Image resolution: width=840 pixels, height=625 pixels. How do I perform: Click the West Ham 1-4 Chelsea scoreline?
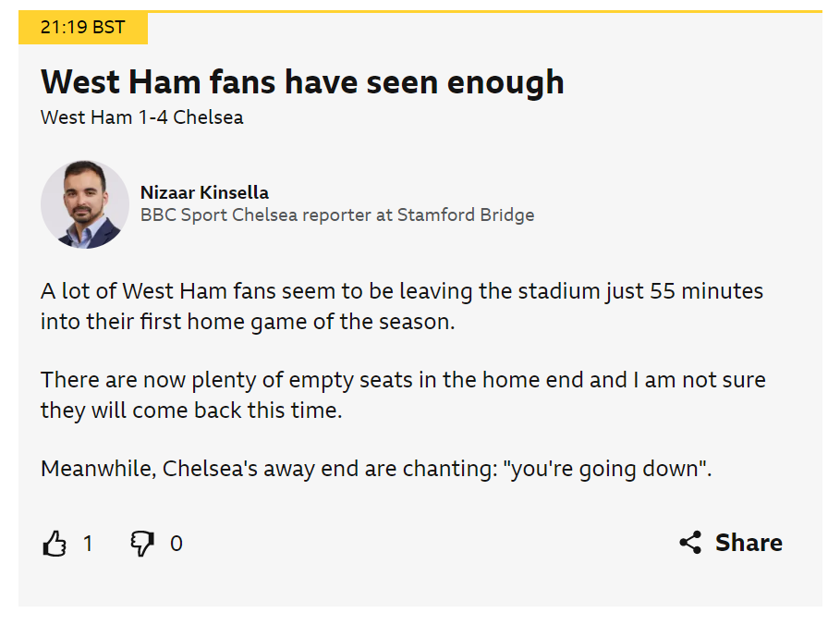click(x=142, y=117)
